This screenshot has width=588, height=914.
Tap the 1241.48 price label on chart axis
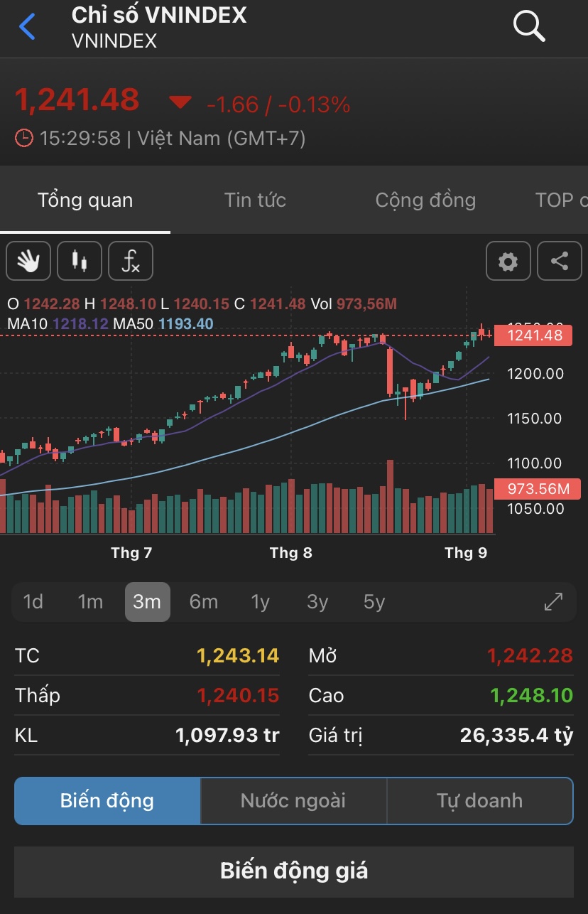point(533,335)
